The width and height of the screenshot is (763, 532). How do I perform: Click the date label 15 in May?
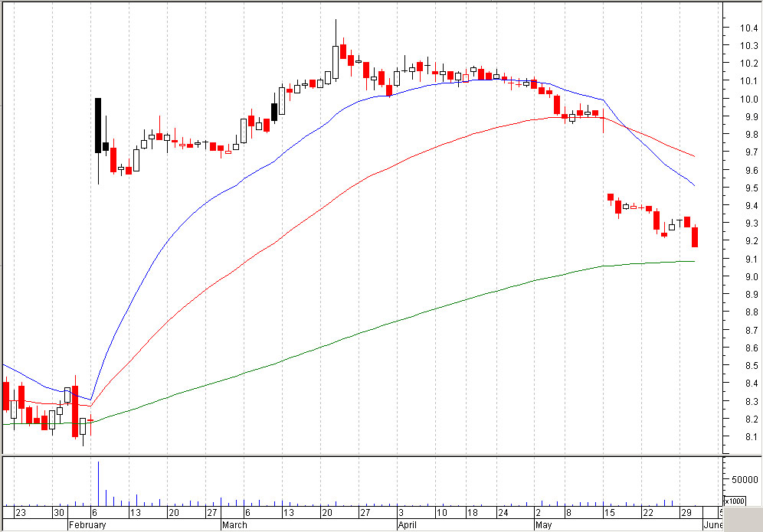coord(609,513)
